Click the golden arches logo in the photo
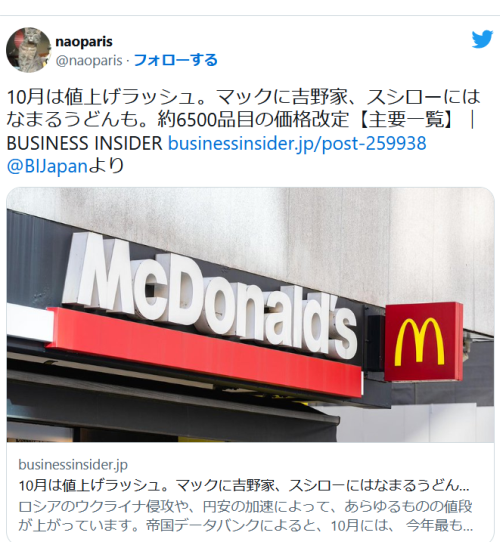 419,342
